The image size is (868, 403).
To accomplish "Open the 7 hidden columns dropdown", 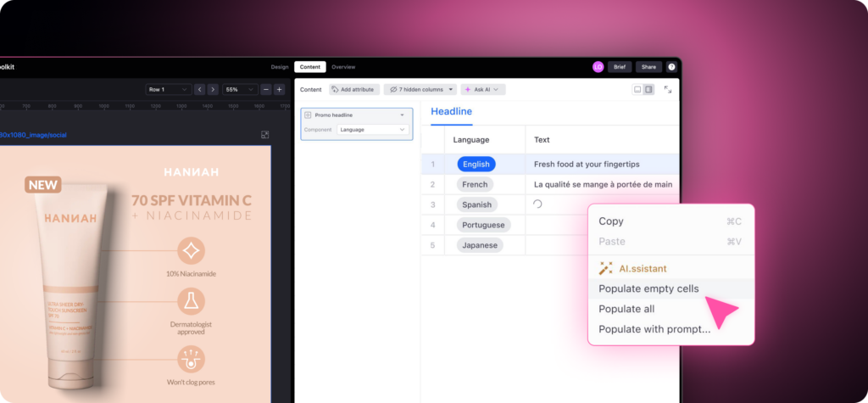I will (x=420, y=89).
